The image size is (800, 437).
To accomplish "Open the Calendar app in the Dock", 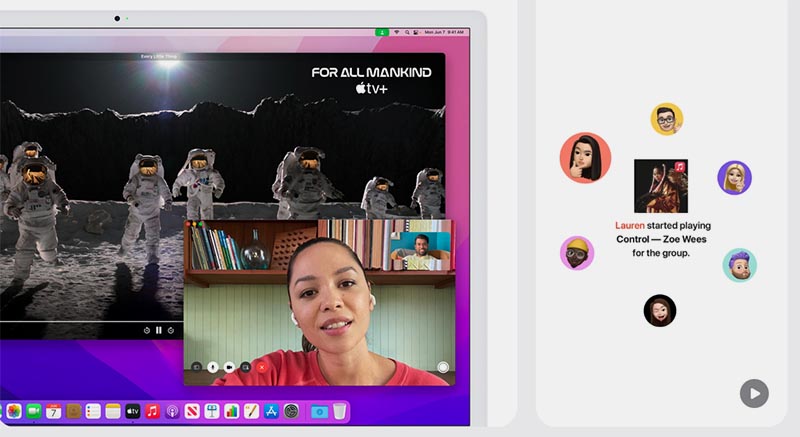I will pyautogui.click(x=54, y=411).
